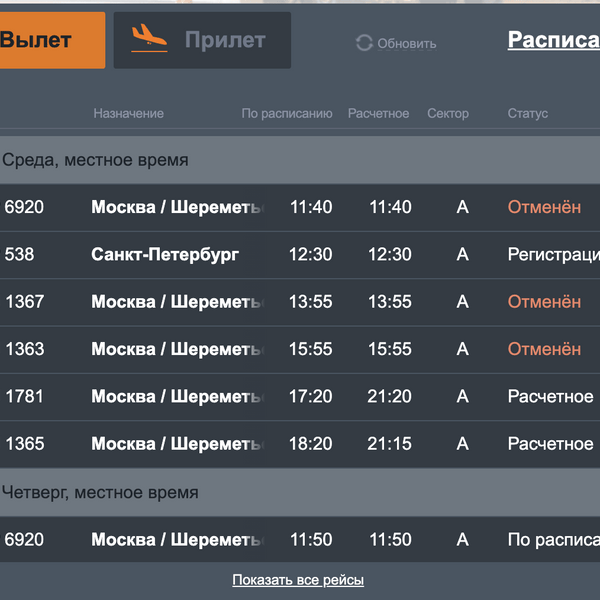600x600 pixels.
Task: Open the Расписание schedule link
Action: click(553, 40)
